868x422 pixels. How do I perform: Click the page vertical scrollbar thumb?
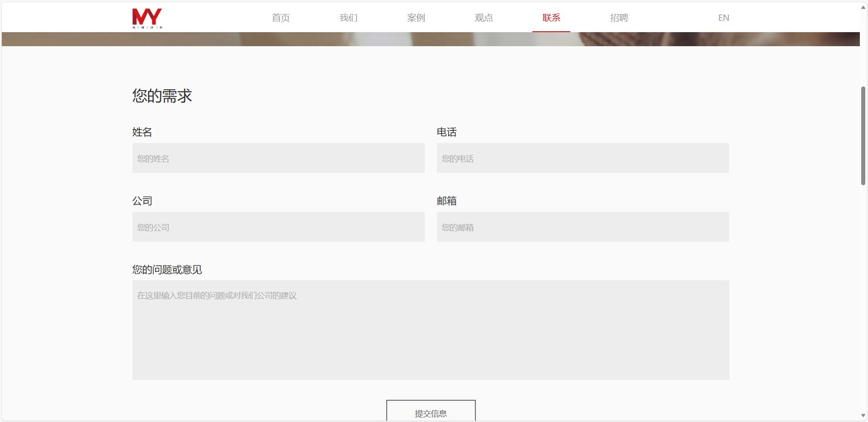click(863, 136)
